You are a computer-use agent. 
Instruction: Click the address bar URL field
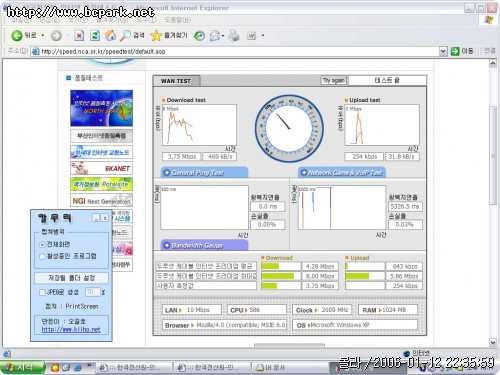point(239,51)
